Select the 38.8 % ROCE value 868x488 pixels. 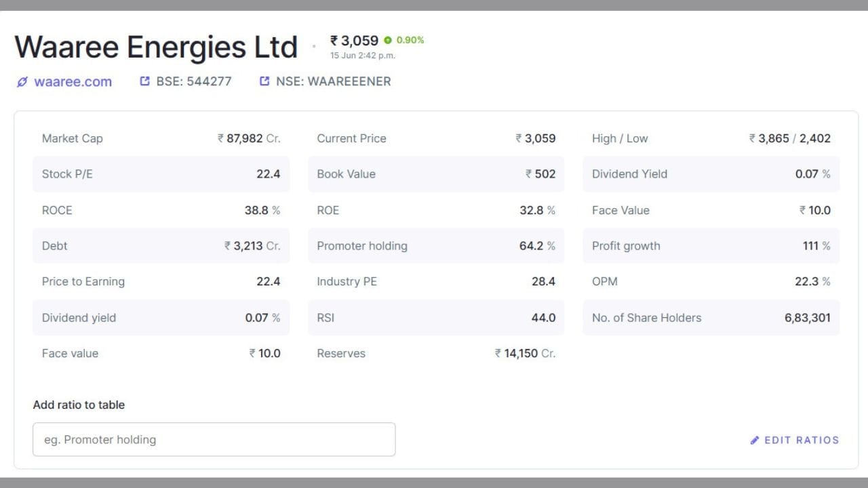click(x=262, y=210)
